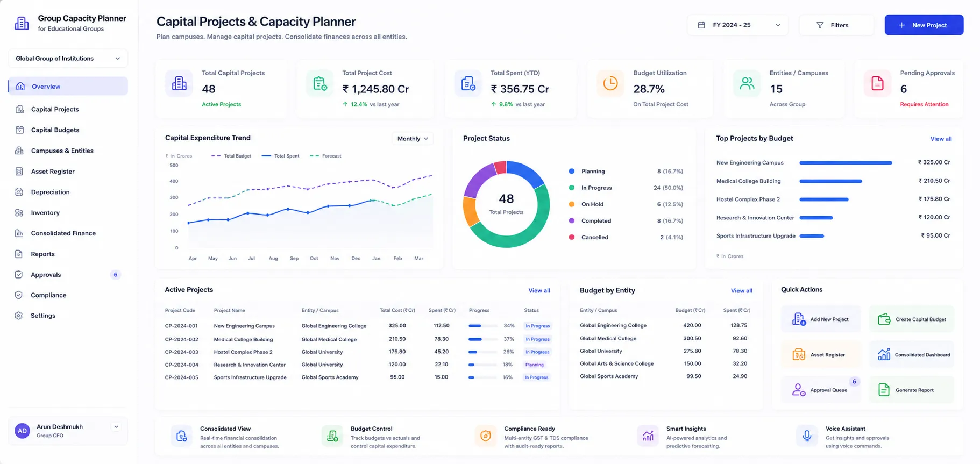This screenshot has width=980, height=464.
Task: Click View all in Active Projects
Action: [539, 290]
